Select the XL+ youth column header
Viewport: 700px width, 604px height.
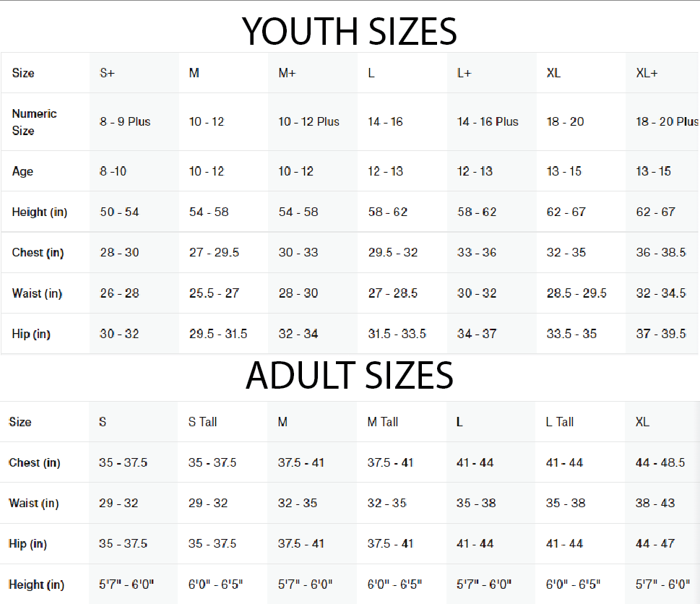coord(647,73)
